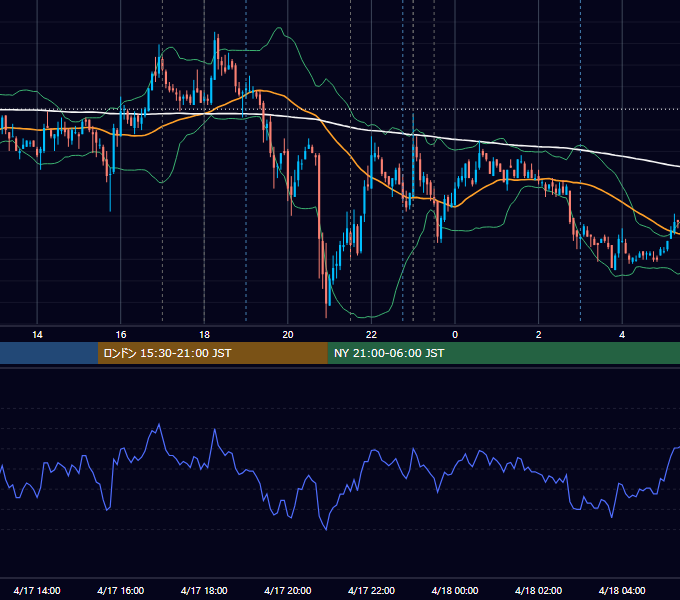Click the 4 hour axis label
Image resolution: width=680 pixels, height=600 pixels.
point(622,335)
